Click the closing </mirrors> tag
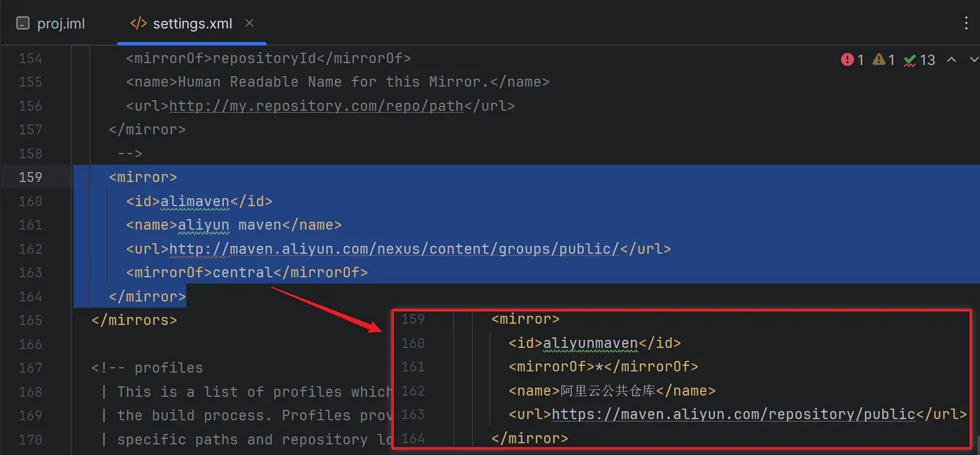Image resolution: width=980 pixels, height=455 pixels. point(134,321)
